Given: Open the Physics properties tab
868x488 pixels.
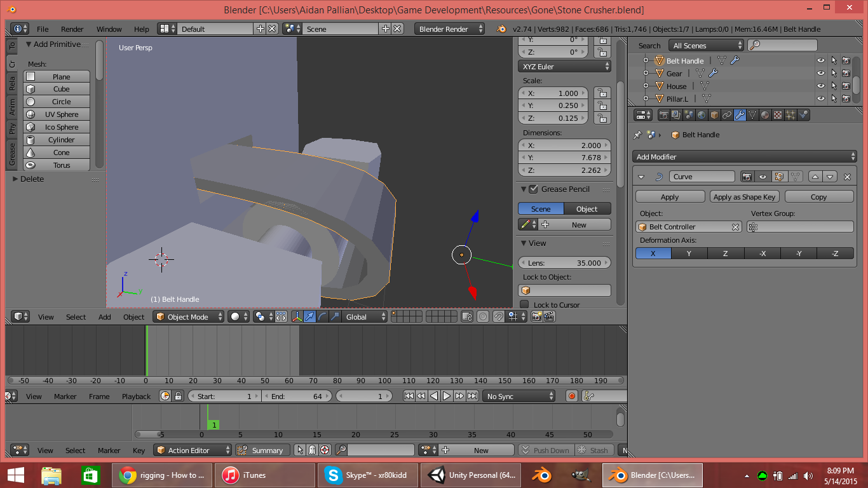Looking at the screenshot, I should tap(803, 115).
